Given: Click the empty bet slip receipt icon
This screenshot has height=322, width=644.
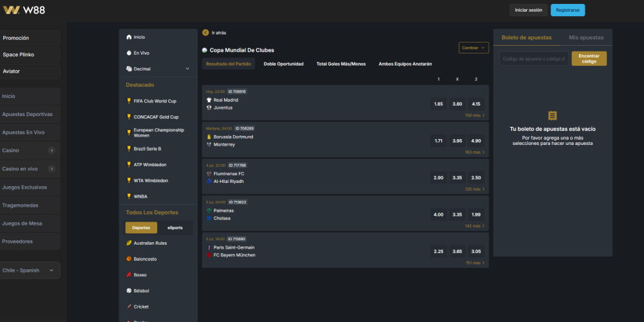Looking at the screenshot, I should click(x=553, y=115).
